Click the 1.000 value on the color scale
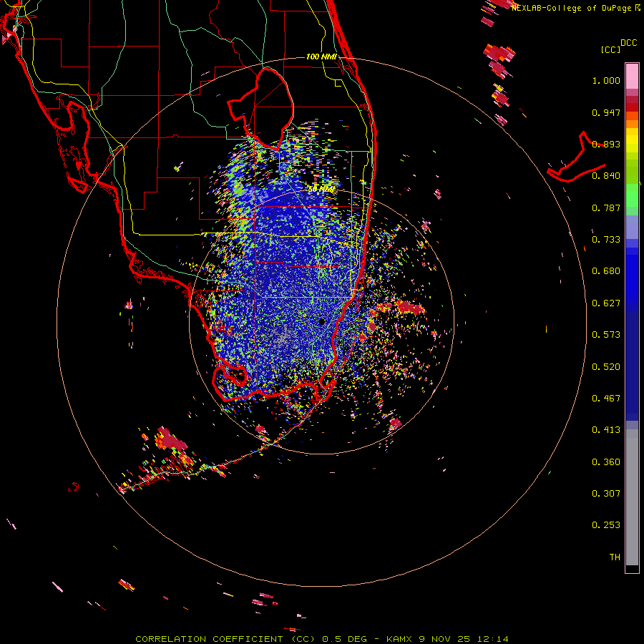 pyautogui.click(x=606, y=80)
